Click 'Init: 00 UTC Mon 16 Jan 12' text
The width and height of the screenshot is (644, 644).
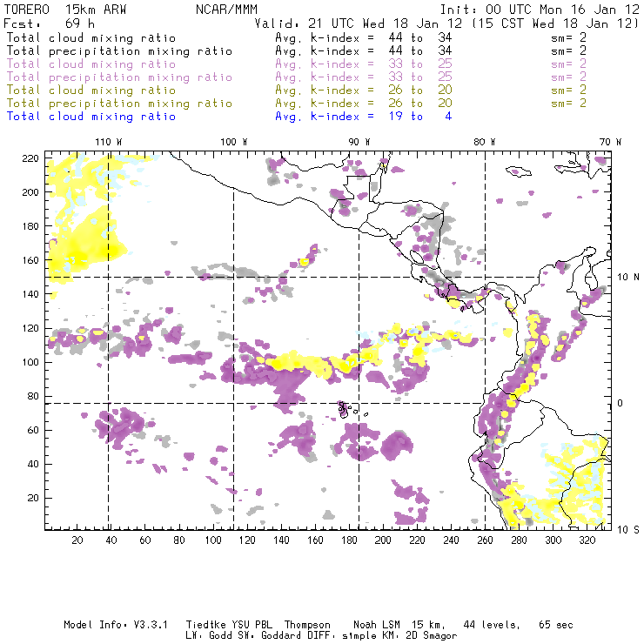pos(540,10)
